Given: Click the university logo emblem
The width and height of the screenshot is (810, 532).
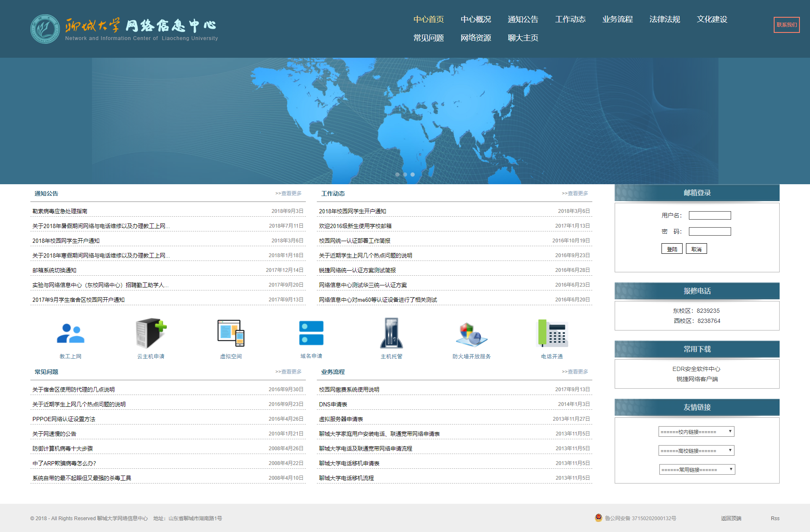Looking at the screenshot, I should pos(45,29).
